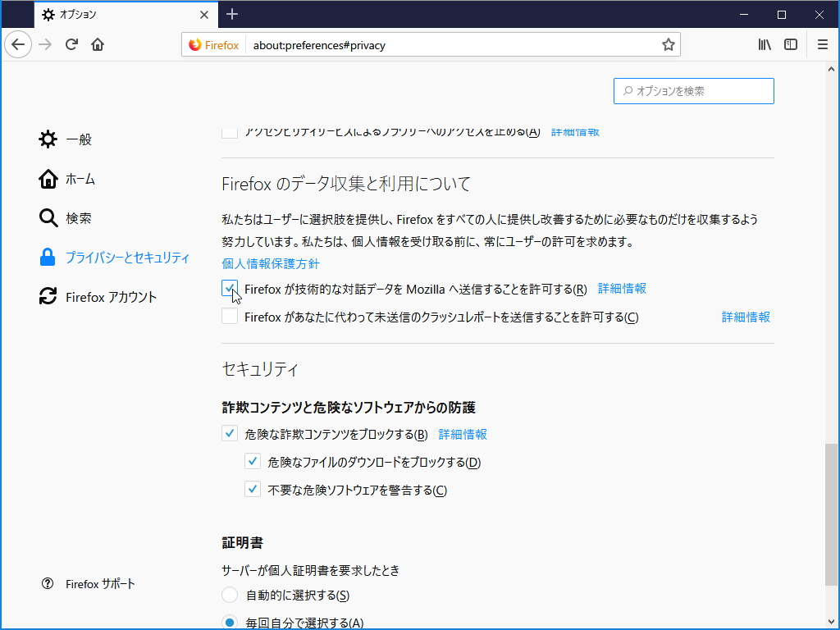Uncheck 不要な危険ソフトウェアを警告する
Screen dimensions: 840x630
[253, 489]
